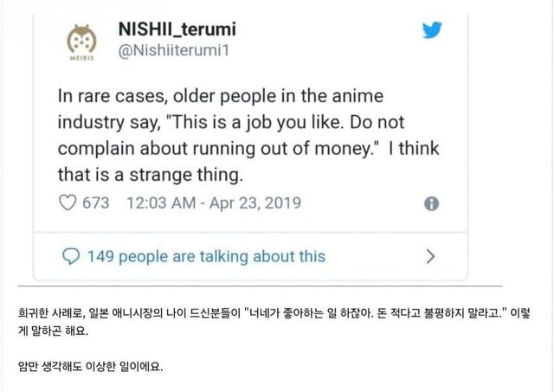
Task: Open "149 people are talking about this"
Action: tap(206, 256)
